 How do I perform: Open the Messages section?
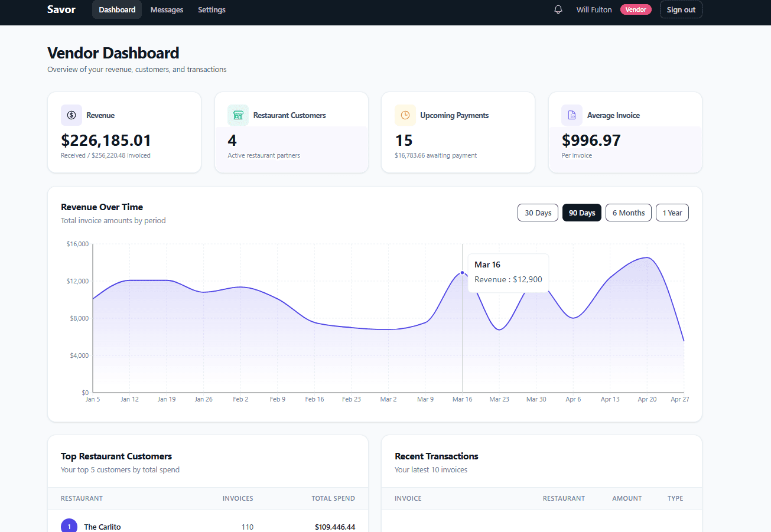(x=167, y=9)
